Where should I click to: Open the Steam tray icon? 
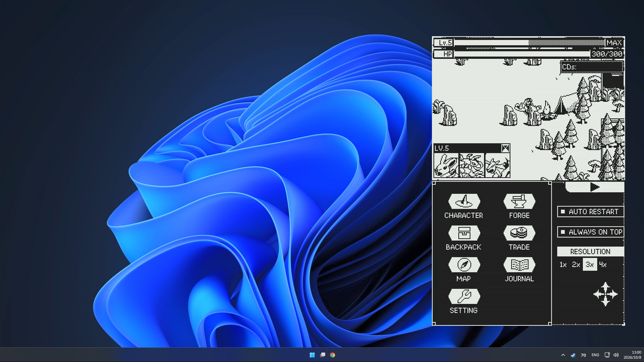(573, 355)
